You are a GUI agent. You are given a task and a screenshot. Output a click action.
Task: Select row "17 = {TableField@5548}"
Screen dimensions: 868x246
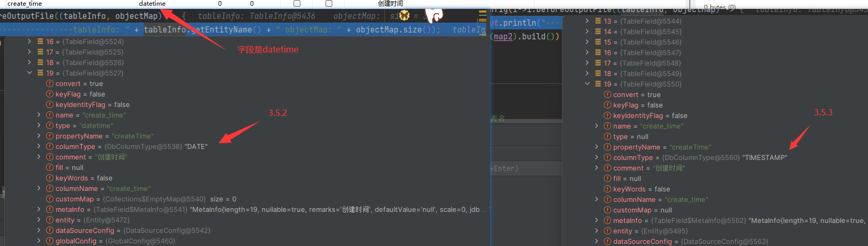click(x=643, y=63)
